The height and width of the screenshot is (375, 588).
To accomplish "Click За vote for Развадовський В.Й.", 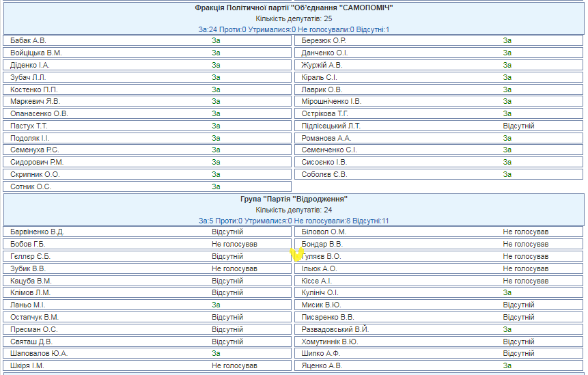I will click(507, 330).
